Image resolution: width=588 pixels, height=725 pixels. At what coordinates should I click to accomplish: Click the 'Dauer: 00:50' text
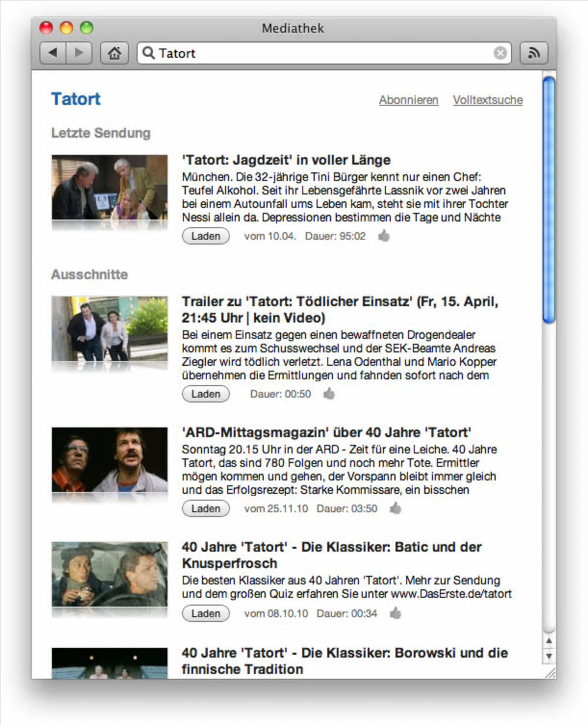[280, 394]
